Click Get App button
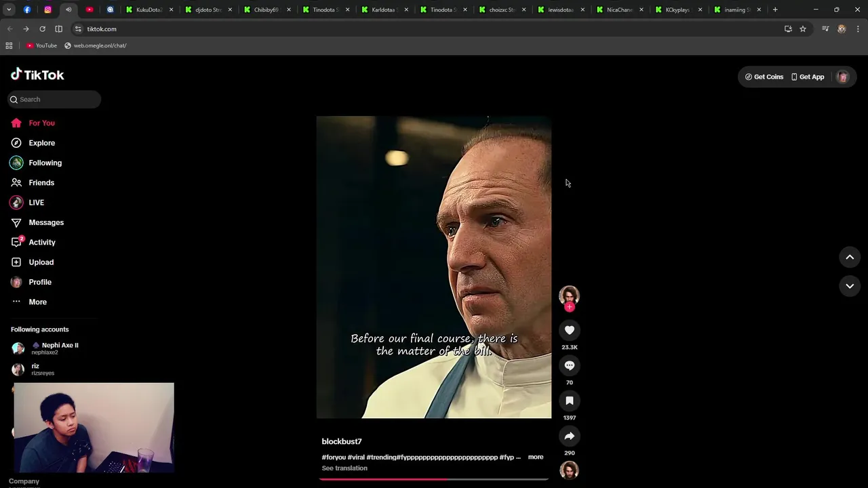 click(x=808, y=77)
